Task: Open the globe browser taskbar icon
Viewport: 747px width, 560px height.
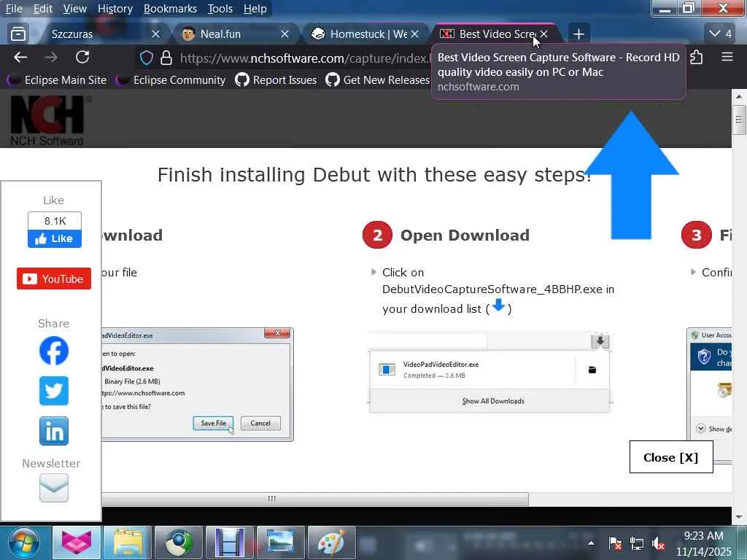Action: pos(179,542)
